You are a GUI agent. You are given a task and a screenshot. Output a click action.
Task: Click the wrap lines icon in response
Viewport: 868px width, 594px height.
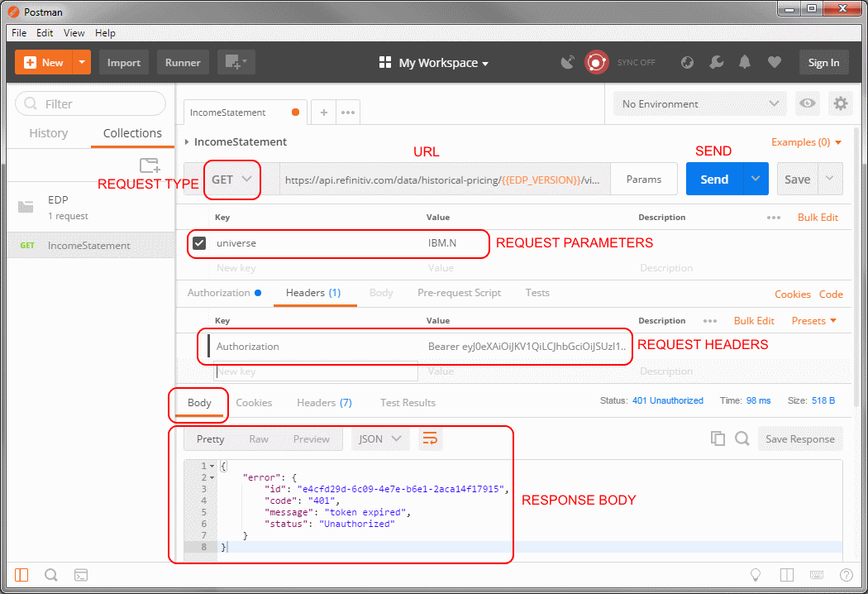click(430, 438)
